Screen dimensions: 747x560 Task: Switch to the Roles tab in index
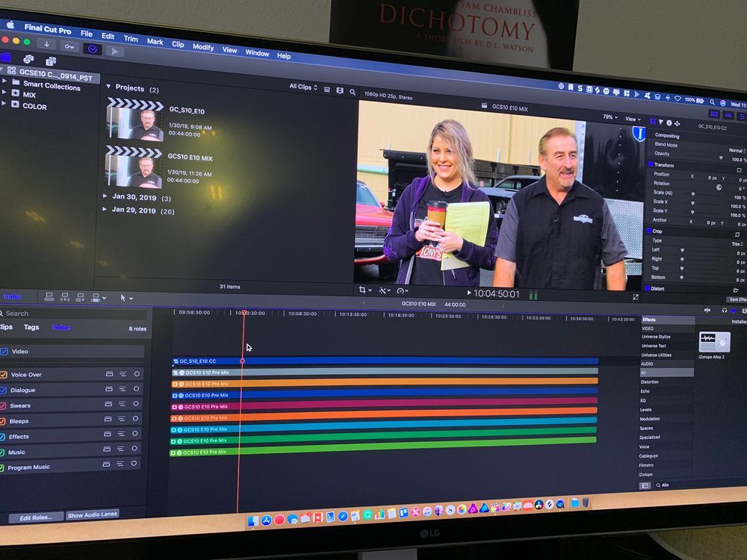coord(61,328)
